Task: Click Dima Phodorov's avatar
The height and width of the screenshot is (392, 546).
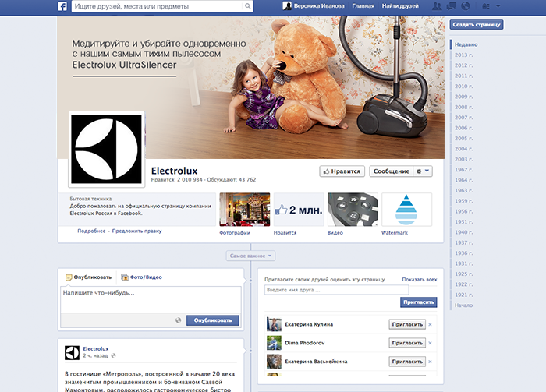Action: tap(274, 343)
